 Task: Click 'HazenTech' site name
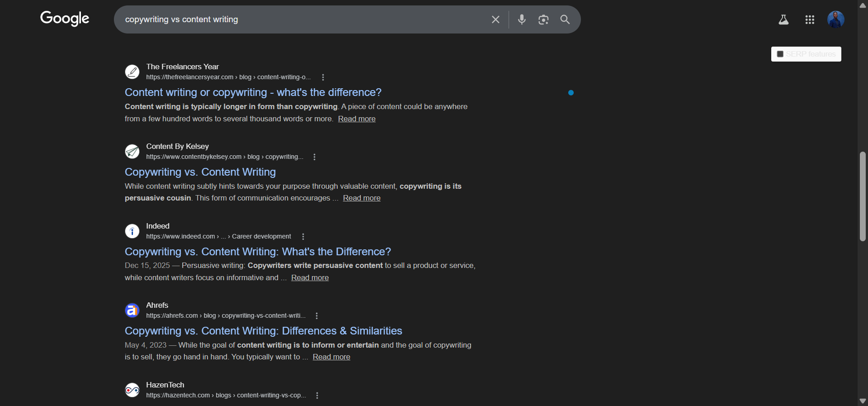coord(165,385)
